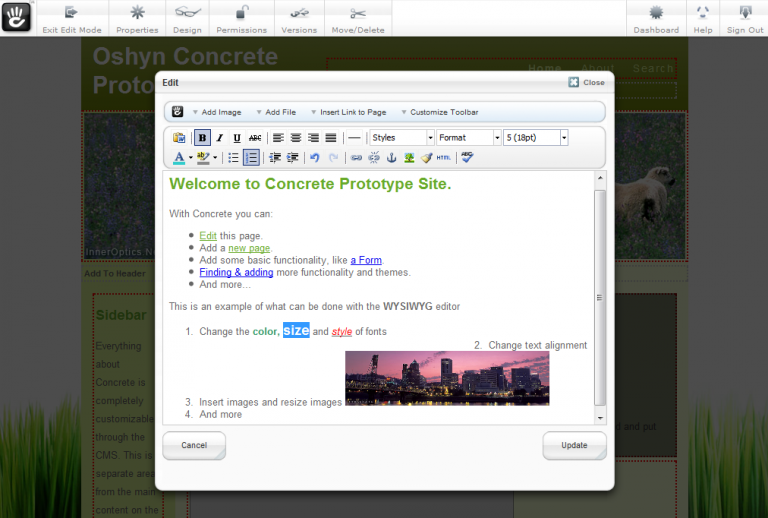This screenshot has height=518, width=768.
Task: Click the insert/edit link chain icon
Action: tap(357, 158)
